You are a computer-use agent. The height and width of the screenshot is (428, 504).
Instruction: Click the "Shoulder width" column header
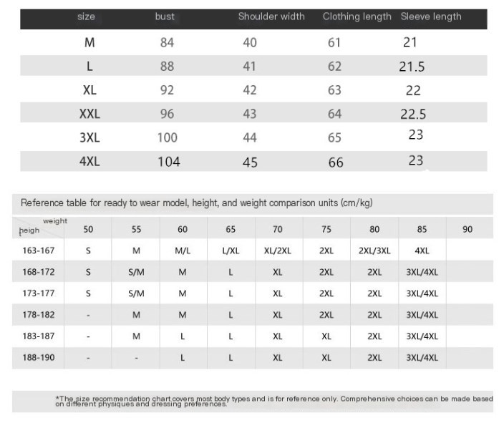point(271,16)
